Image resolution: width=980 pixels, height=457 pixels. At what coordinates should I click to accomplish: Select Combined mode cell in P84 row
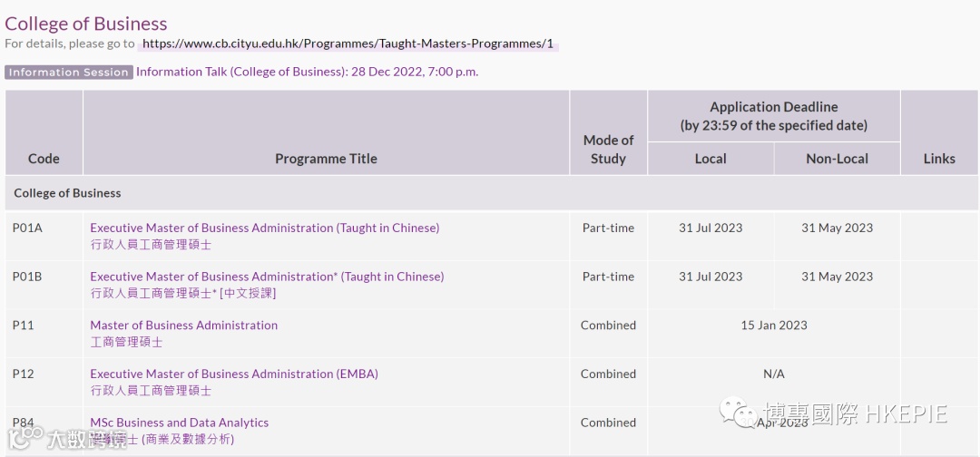point(608,431)
